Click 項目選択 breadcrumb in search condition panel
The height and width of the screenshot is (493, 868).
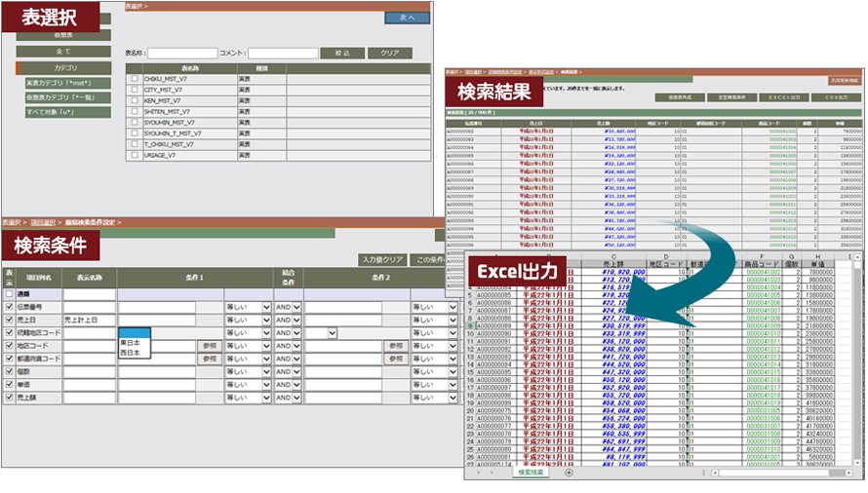[43, 222]
